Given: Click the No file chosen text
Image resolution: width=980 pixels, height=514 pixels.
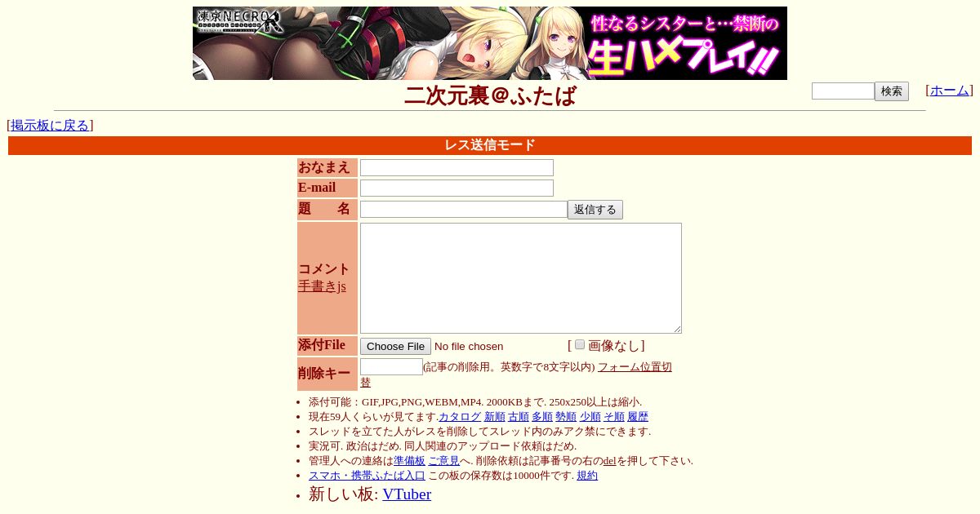Looking at the screenshot, I should click(x=469, y=347).
